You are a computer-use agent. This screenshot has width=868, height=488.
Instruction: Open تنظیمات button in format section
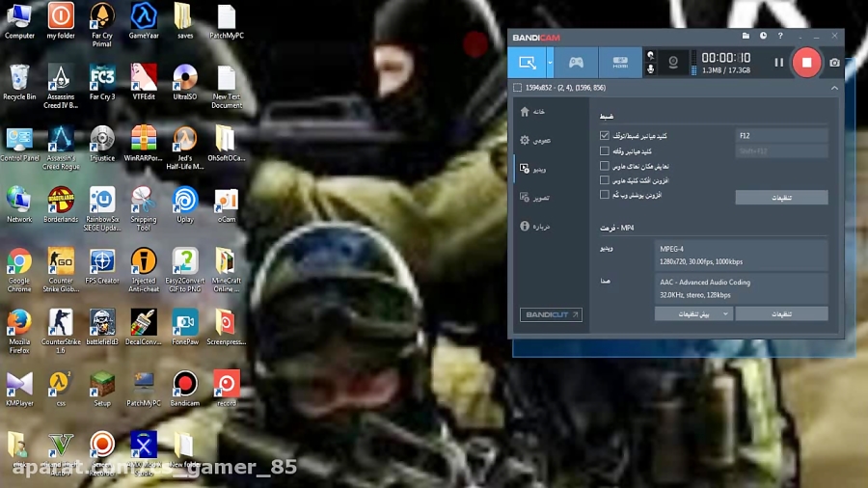click(x=781, y=313)
